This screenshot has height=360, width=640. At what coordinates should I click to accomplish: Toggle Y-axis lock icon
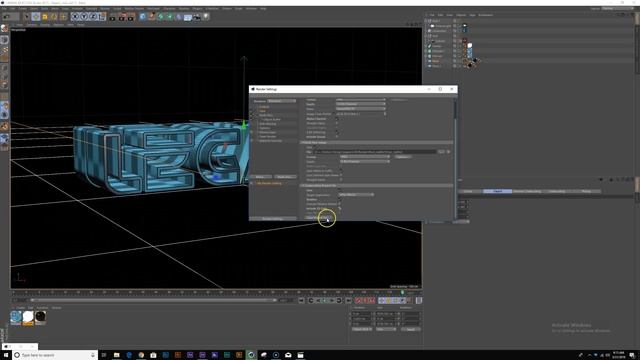click(84, 17)
